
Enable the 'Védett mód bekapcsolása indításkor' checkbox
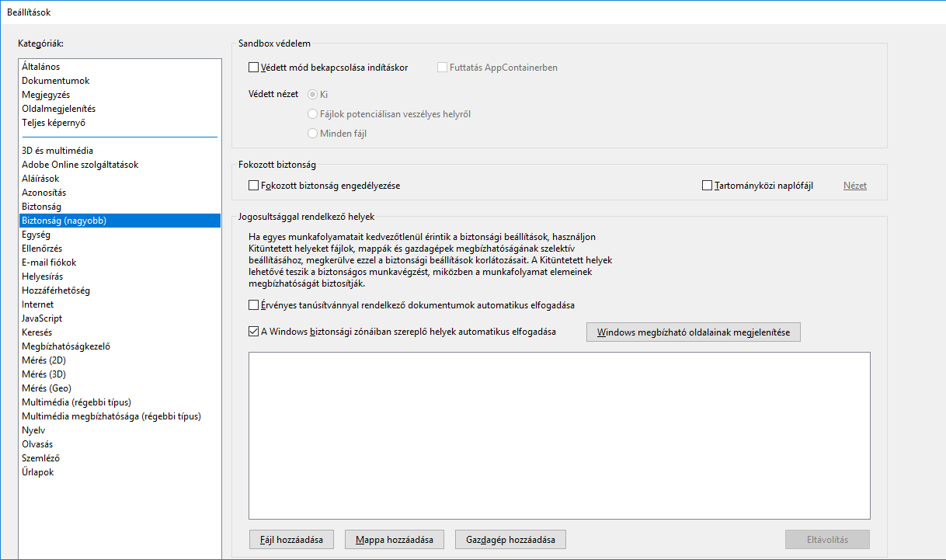[254, 68]
